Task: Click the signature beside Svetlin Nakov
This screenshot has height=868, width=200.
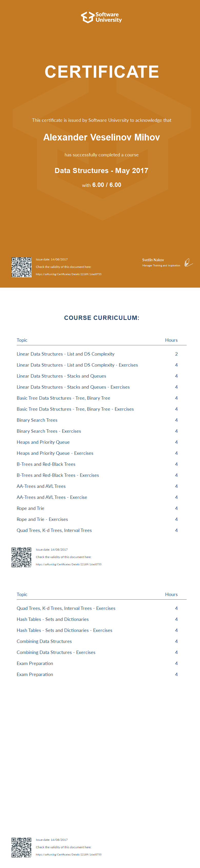Action: coord(188,263)
